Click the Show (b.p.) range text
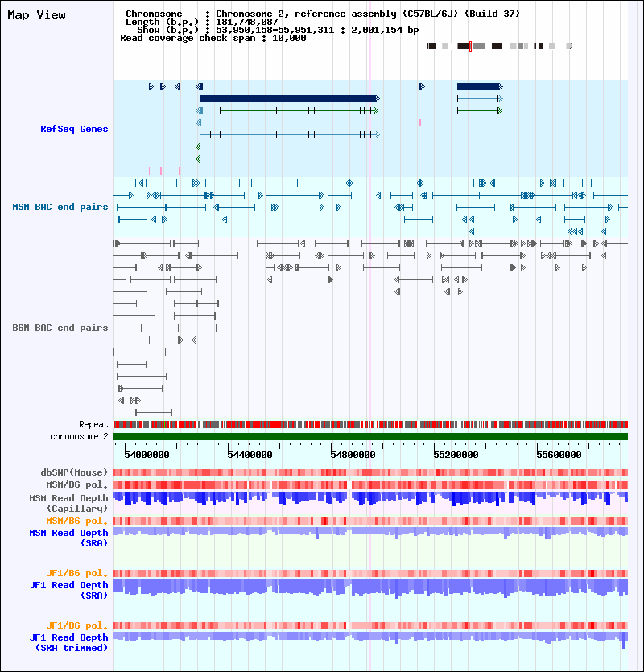 click(278, 30)
